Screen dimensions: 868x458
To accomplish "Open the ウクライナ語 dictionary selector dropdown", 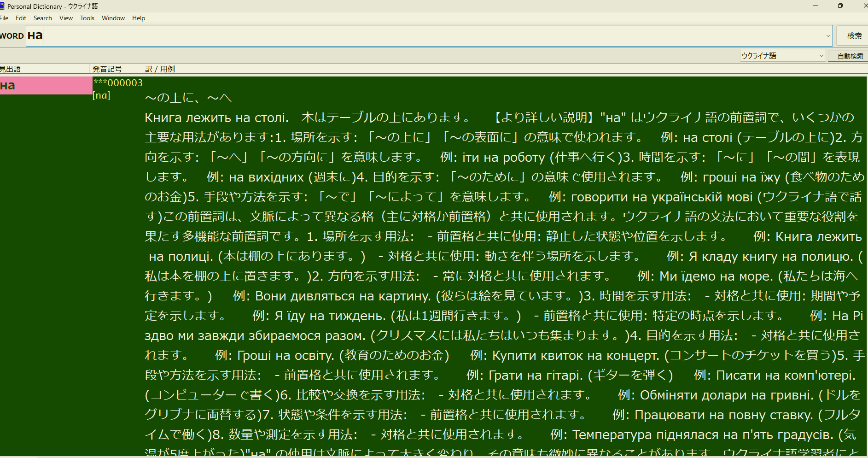I will [782, 56].
